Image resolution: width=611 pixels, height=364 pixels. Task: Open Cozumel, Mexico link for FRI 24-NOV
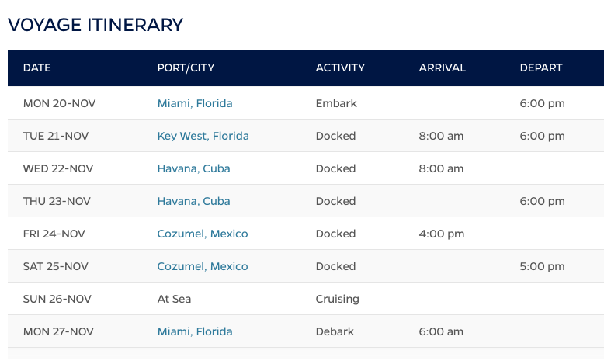click(202, 234)
